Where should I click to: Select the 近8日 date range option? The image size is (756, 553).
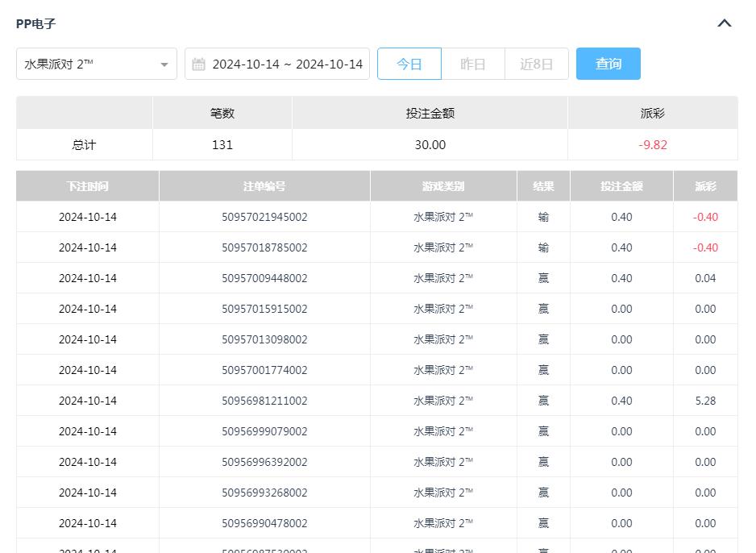pyautogui.click(x=537, y=64)
